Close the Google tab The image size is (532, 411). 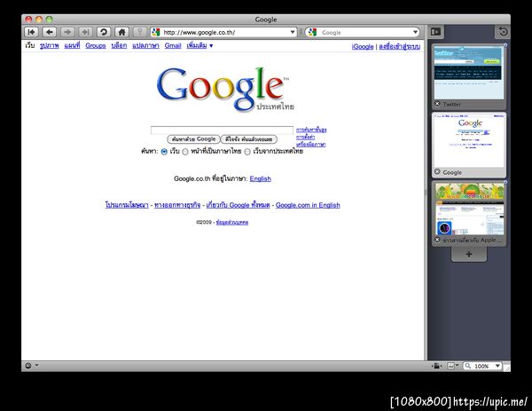click(x=437, y=172)
